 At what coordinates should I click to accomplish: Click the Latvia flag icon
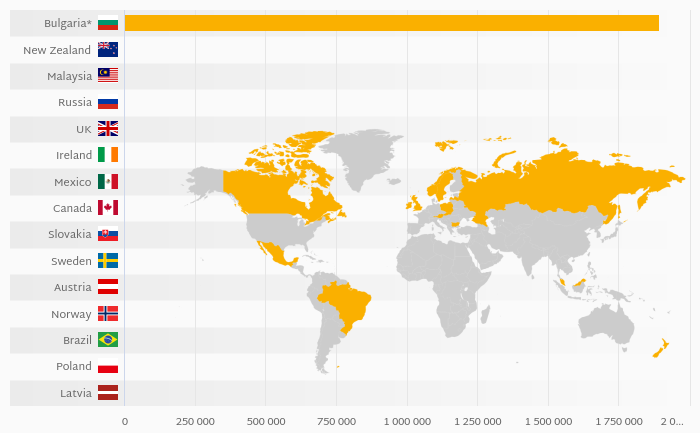tap(108, 393)
